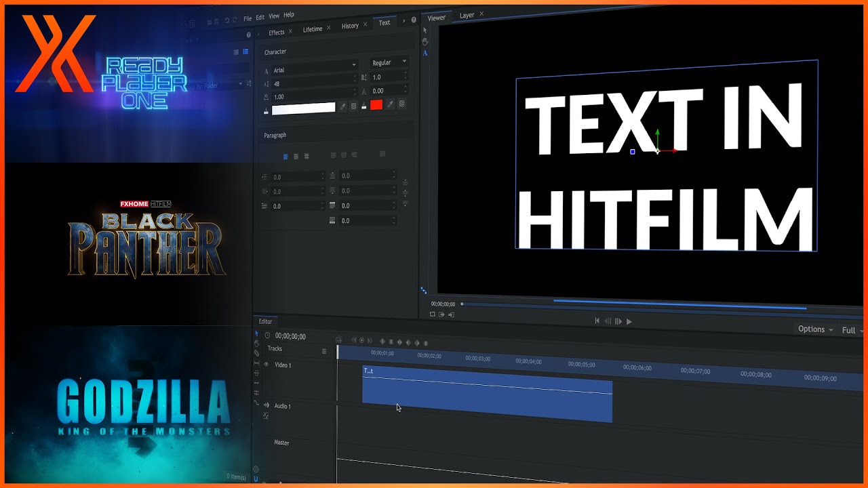The height and width of the screenshot is (488, 868).
Task: Select the Slice tool in Editor
Action: 256,353
